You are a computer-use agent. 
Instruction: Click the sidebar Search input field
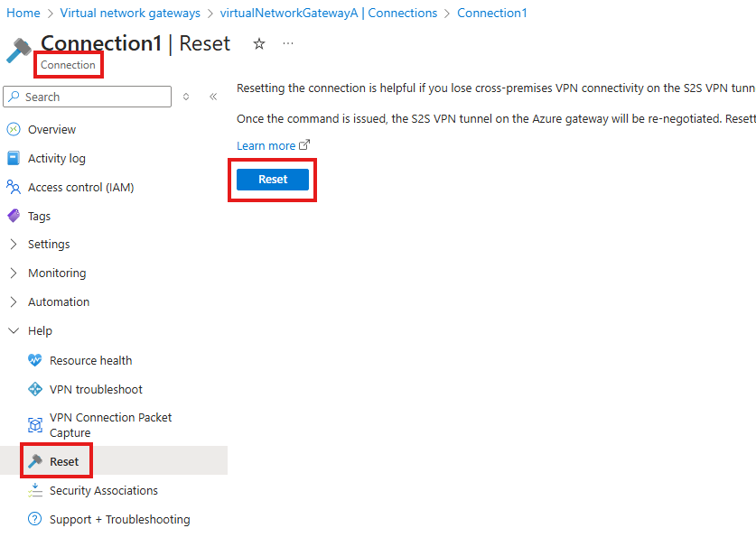pyautogui.click(x=88, y=97)
